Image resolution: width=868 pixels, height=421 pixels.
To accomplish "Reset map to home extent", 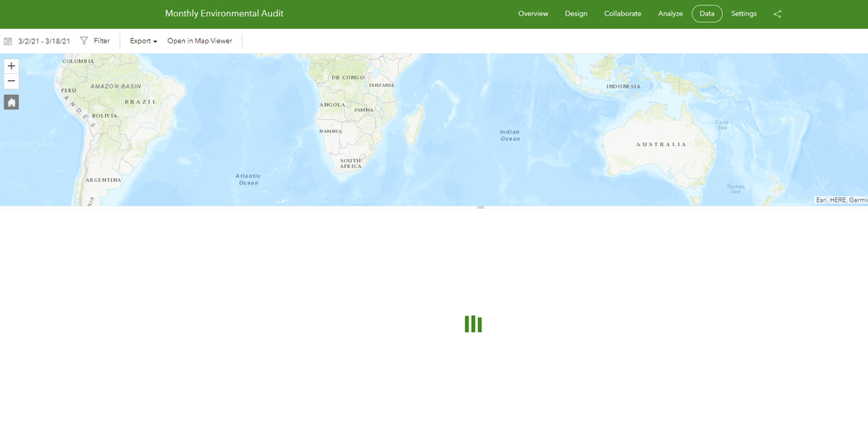I will point(11,103).
